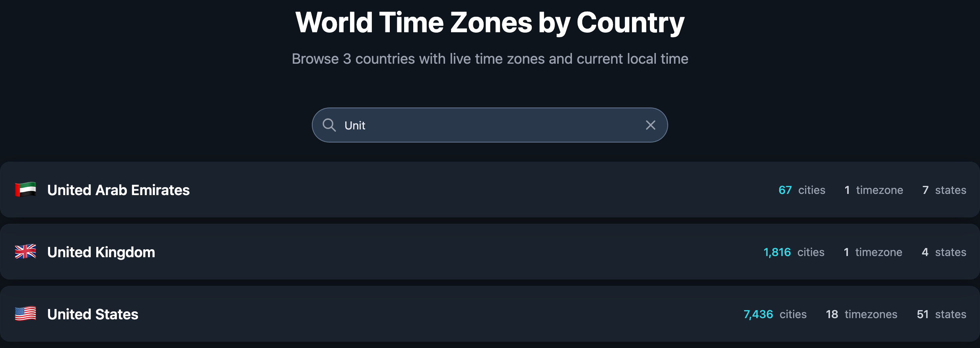Open the United Arab Emirates country link
The image size is (980, 348).
click(118, 190)
